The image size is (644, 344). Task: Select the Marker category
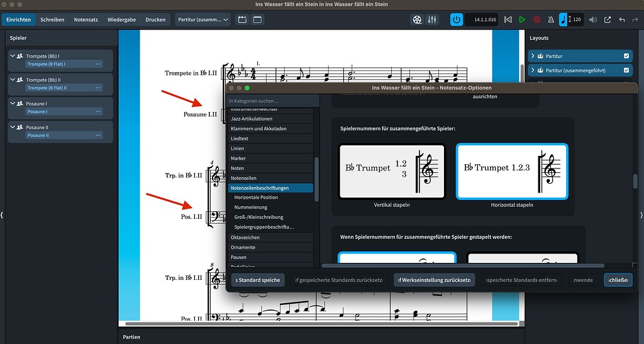tap(270, 158)
